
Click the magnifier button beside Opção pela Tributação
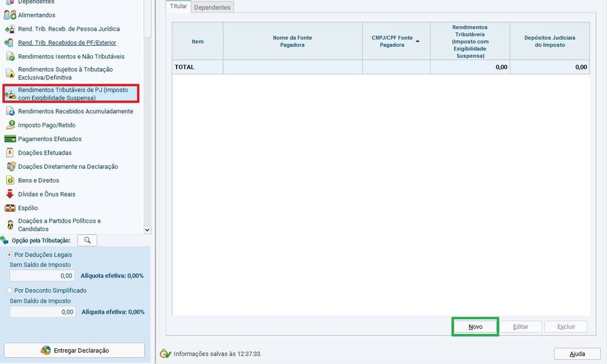click(87, 240)
